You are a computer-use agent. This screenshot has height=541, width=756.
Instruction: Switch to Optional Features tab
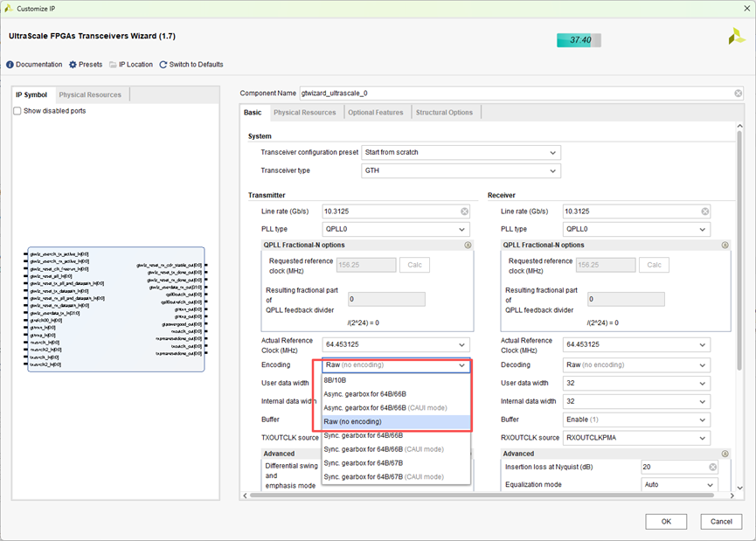376,113
